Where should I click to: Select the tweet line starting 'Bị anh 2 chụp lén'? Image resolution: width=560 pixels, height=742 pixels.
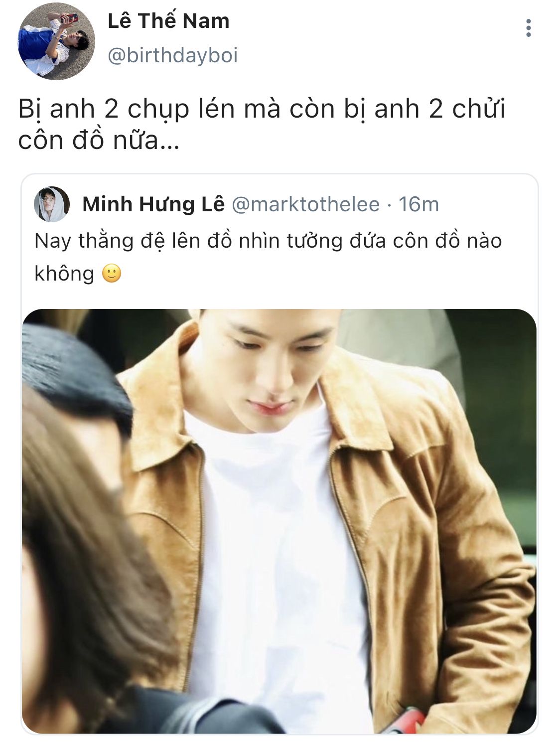(x=262, y=109)
